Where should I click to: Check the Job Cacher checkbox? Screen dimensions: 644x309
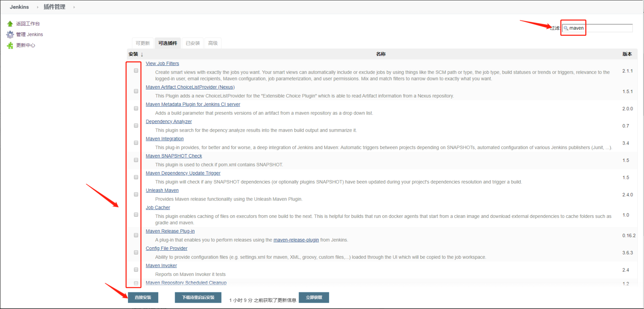pyautogui.click(x=136, y=215)
